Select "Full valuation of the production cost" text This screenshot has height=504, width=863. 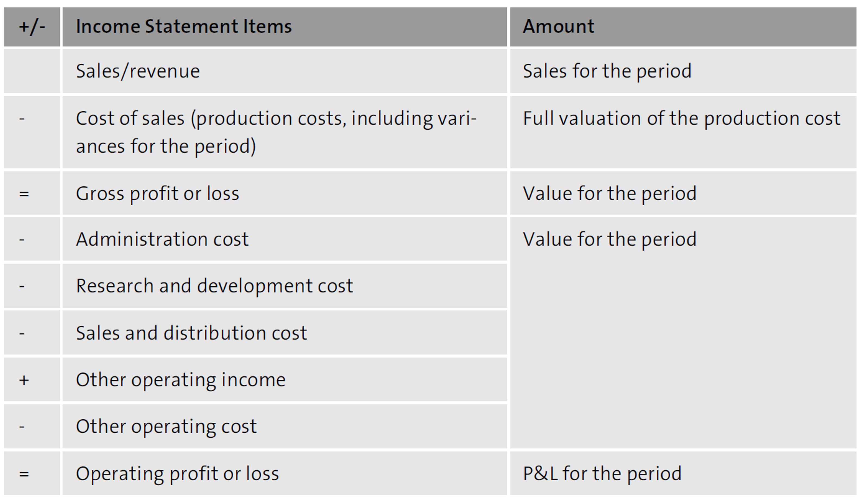[682, 119]
